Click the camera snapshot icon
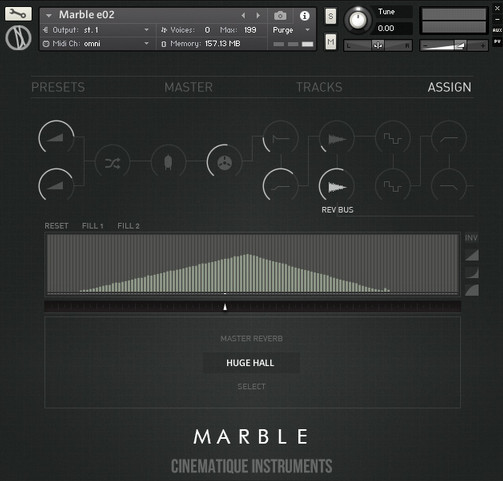Viewport: 503px width, 481px height. tap(280, 16)
